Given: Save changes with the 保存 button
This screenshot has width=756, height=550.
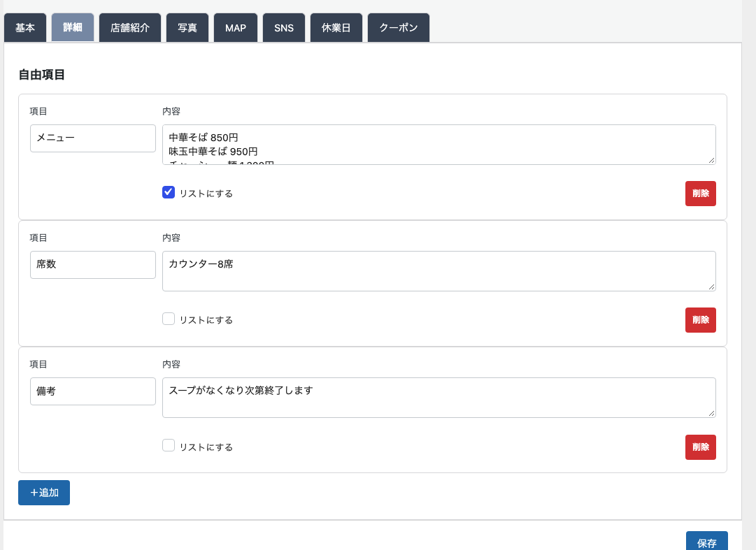Looking at the screenshot, I should click(x=706, y=542).
